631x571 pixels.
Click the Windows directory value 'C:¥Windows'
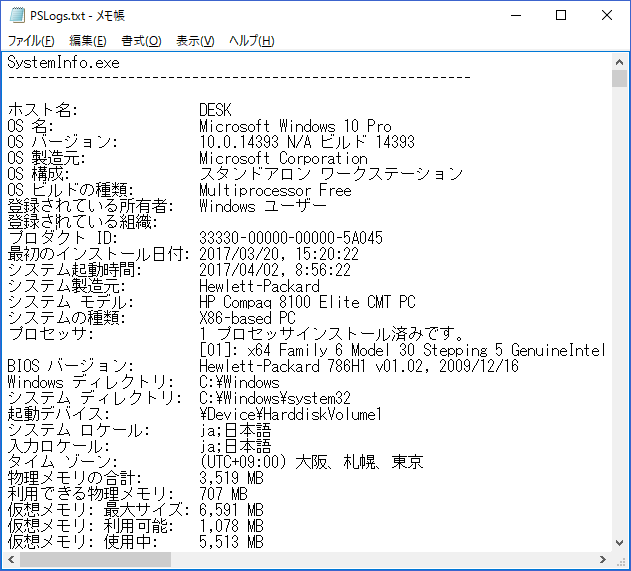tap(239, 382)
